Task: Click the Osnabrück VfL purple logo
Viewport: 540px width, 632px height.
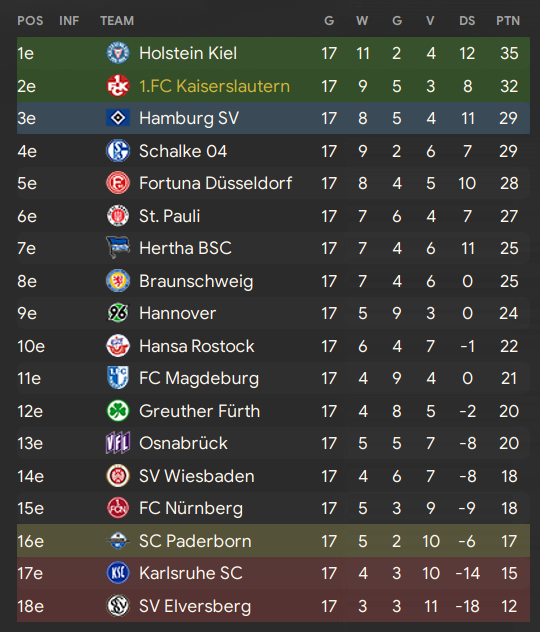Action: pyautogui.click(x=118, y=443)
